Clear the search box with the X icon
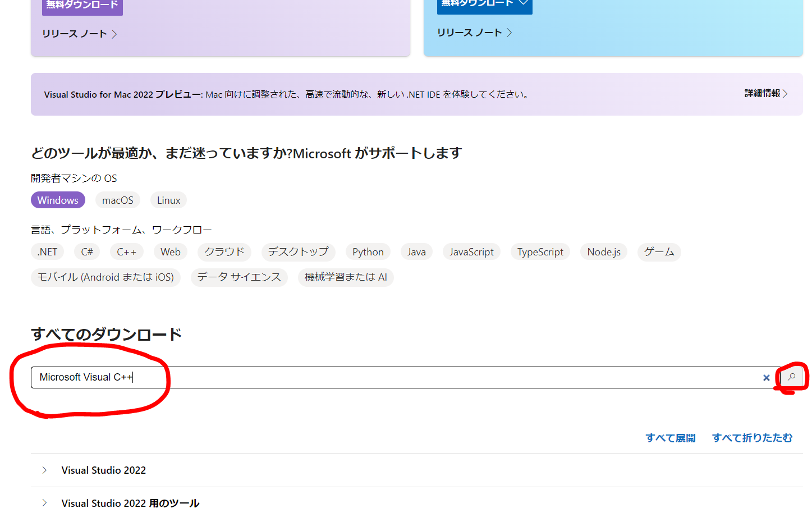Screen dimensions: 812x508 pos(766,378)
